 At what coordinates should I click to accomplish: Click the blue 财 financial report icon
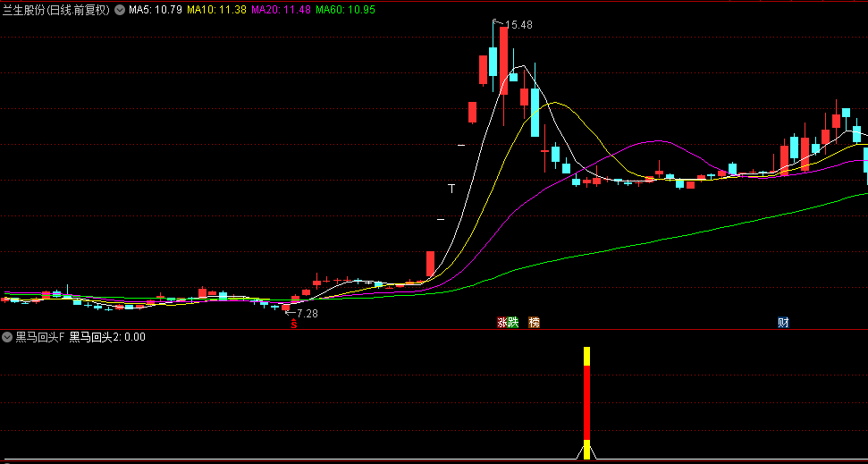tap(783, 322)
